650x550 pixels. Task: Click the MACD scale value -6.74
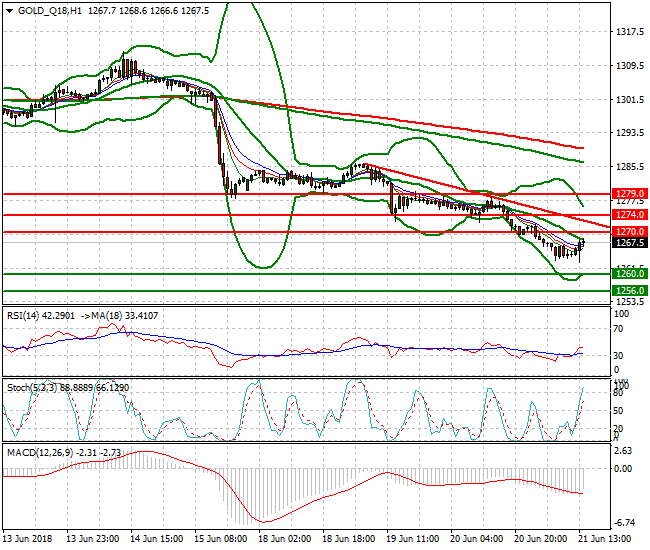[x=623, y=523]
